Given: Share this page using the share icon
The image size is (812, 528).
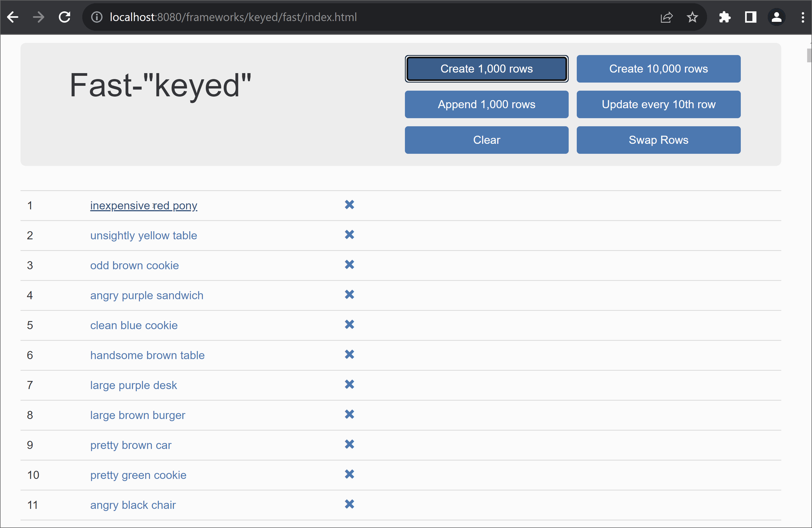Looking at the screenshot, I should pyautogui.click(x=666, y=17).
